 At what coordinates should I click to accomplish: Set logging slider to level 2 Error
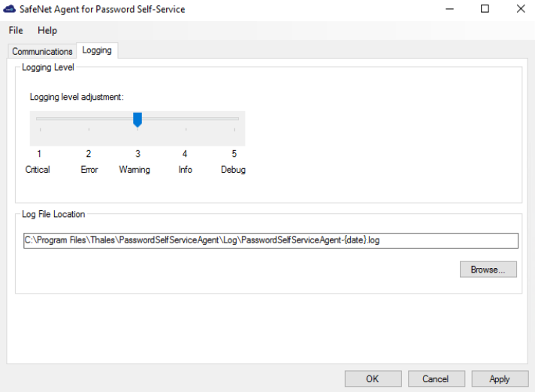(x=89, y=119)
